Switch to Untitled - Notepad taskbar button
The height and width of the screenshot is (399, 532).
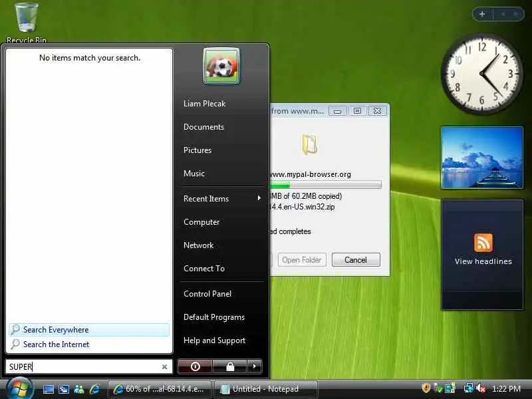click(x=265, y=389)
